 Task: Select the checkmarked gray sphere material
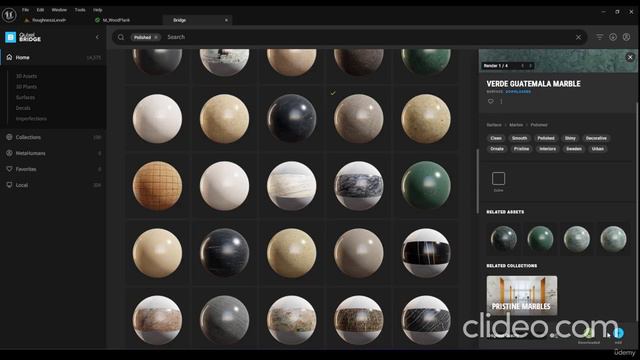point(358,119)
